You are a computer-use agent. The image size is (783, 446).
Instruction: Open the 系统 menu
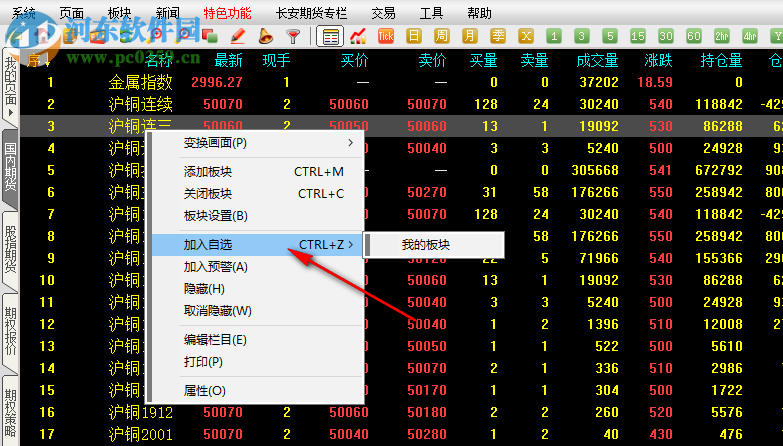pos(23,13)
